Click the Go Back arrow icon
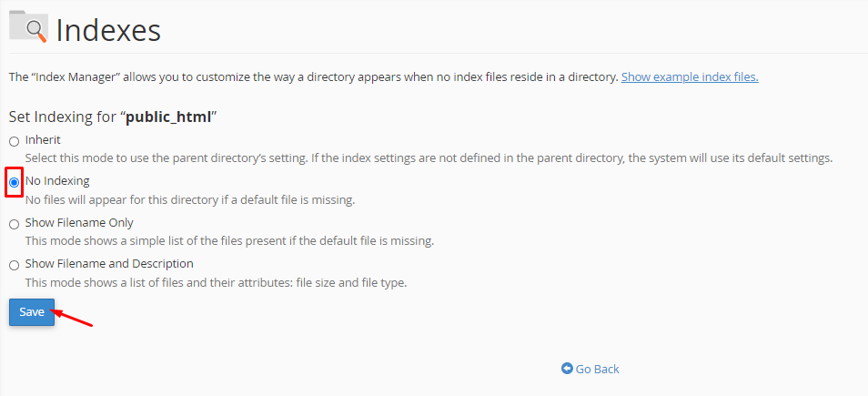 click(x=567, y=369)
